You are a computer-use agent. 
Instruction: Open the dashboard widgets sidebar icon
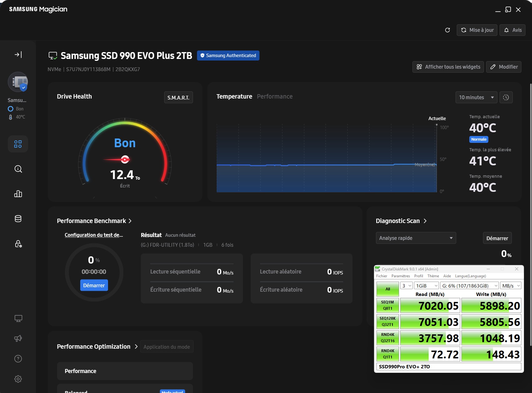point(18,144)
